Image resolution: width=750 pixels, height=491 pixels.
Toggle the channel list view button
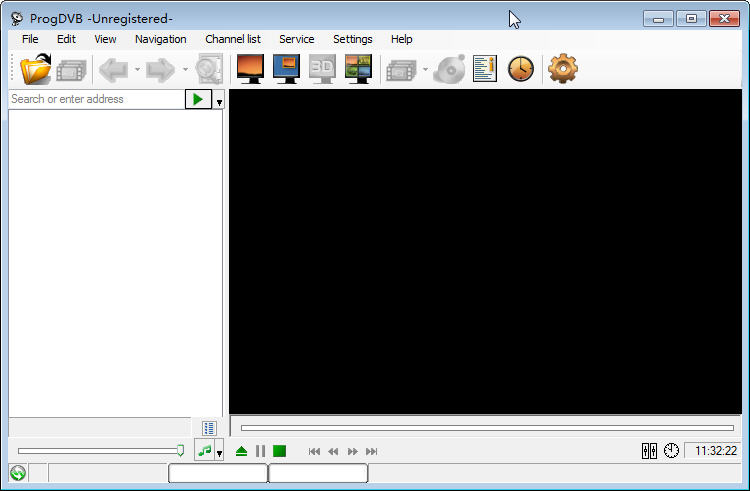pyautogui.click(x=209, y=427)
